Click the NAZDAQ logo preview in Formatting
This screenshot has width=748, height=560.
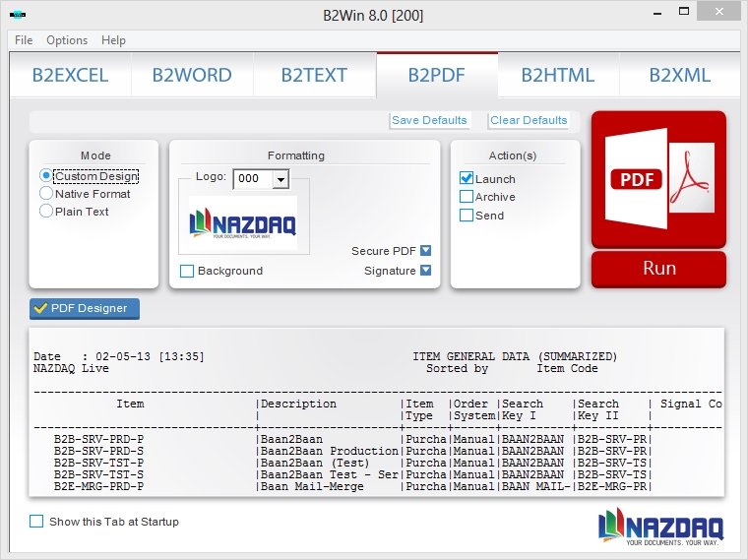(x=242, y=222)
